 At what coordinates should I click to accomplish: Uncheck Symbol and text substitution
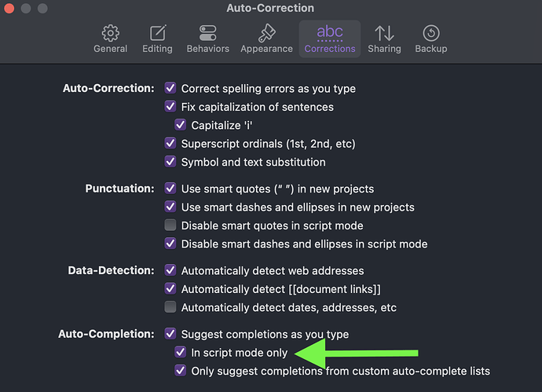click(x=170, y=161)
